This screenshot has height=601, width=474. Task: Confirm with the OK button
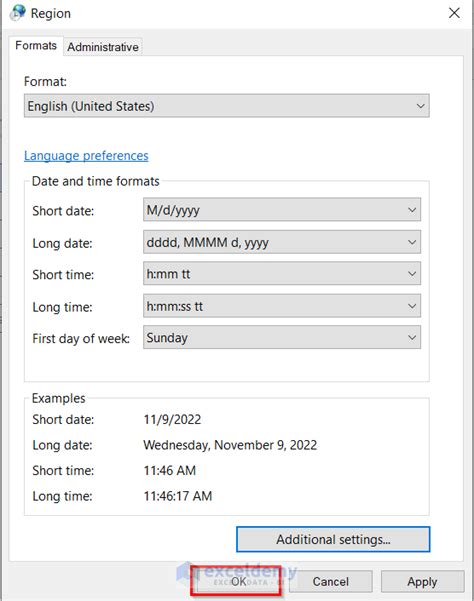(238, 581)
